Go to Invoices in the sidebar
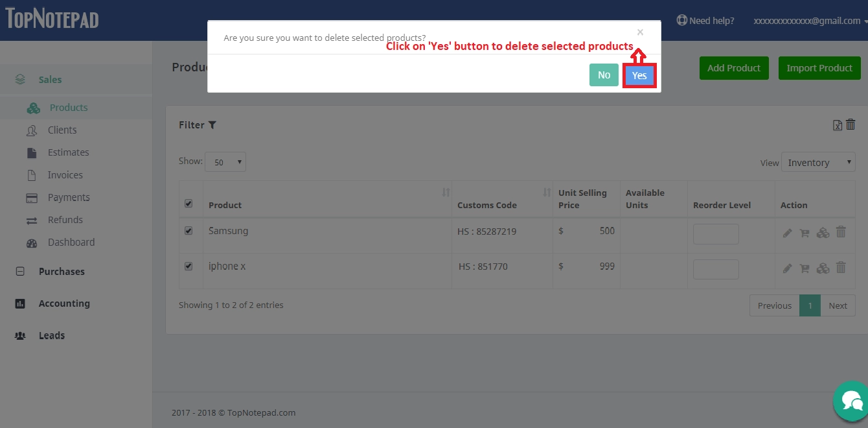This screenshot has width=868, height=428. 65,175
